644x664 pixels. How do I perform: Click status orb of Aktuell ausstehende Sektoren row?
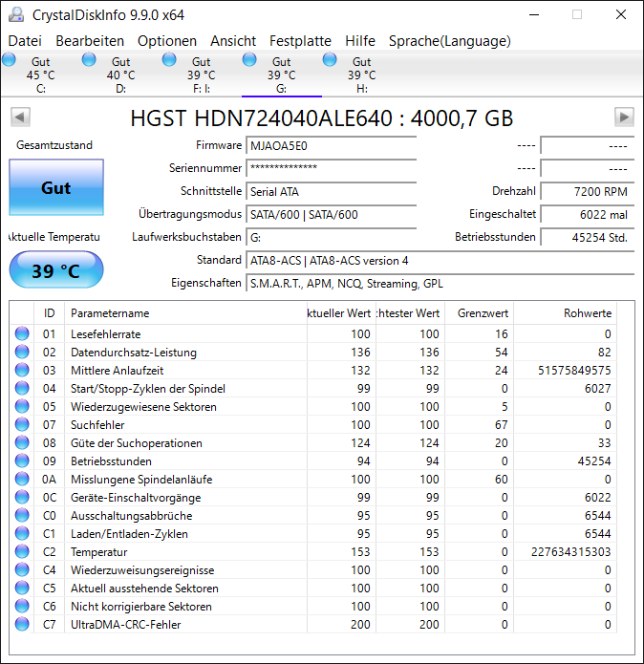(x=22, y=588)
